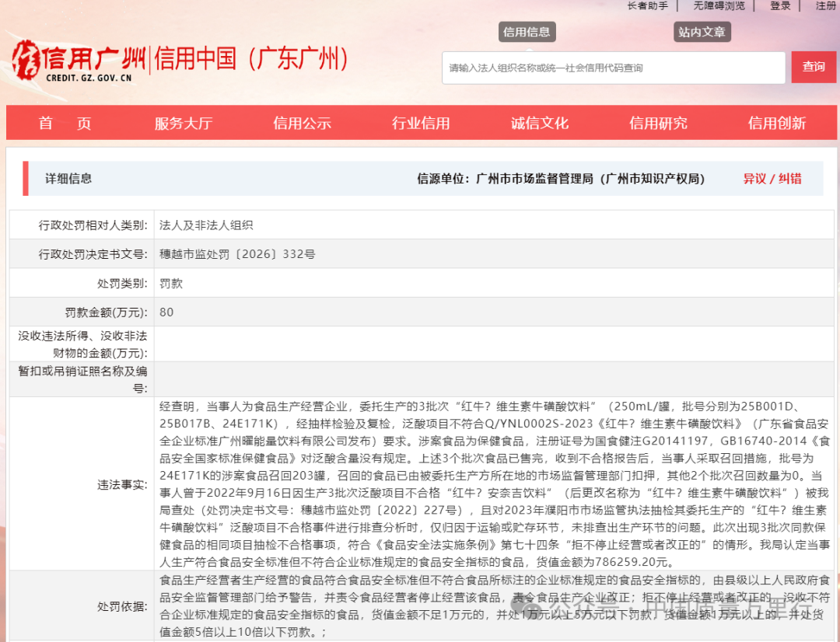Click the 穗越市监处罚〔2026〕332号 value
Viewport: 840px width, 642px height.
point(237,254)
